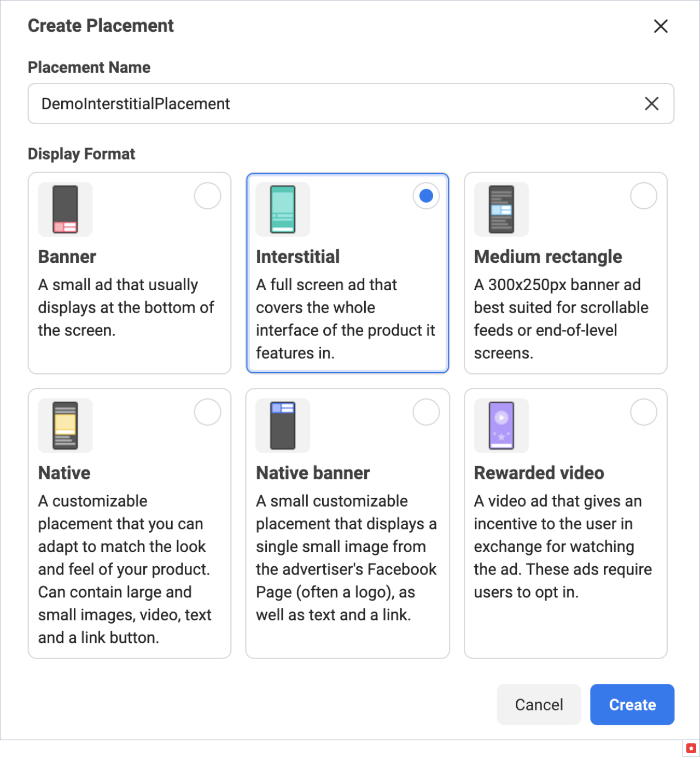
Task: Click the Rewarded video format icon
Action: point(501,425)
